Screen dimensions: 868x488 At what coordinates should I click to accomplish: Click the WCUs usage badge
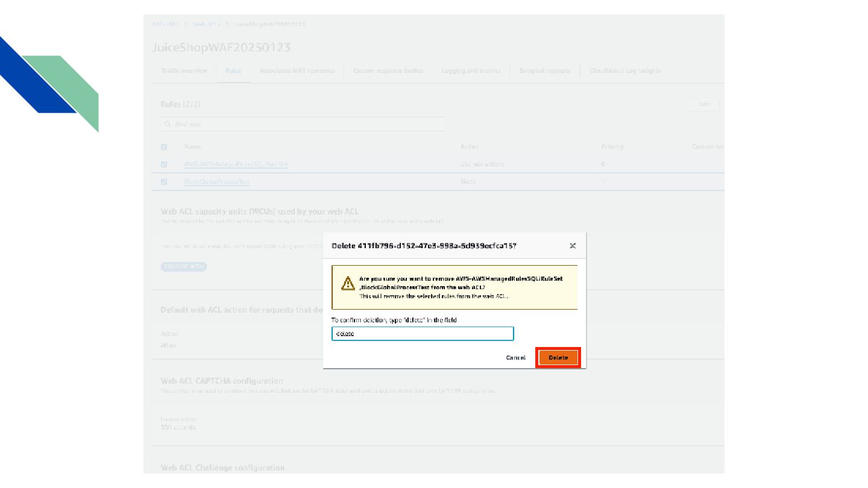tap(183, 266)
